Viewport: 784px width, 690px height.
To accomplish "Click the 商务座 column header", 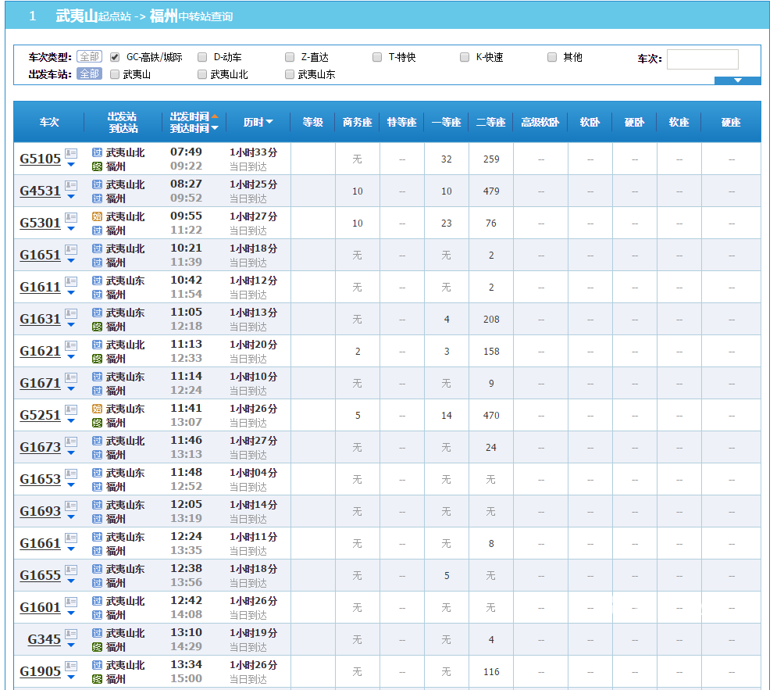I will pyautogui.click(x=357, y=122).
